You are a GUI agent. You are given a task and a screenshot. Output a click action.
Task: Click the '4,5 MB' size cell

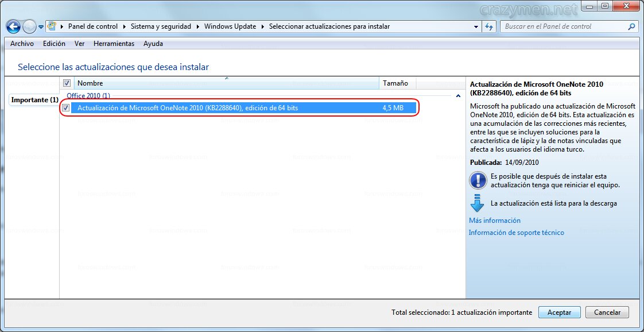[x=393, y=107]
